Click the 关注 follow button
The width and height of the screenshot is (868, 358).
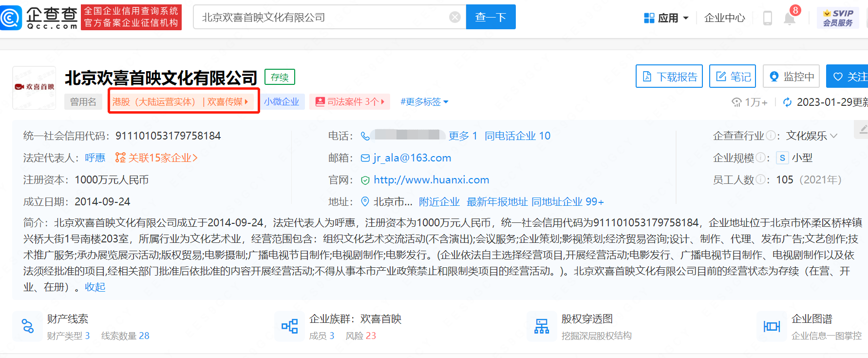click(848, 77)
